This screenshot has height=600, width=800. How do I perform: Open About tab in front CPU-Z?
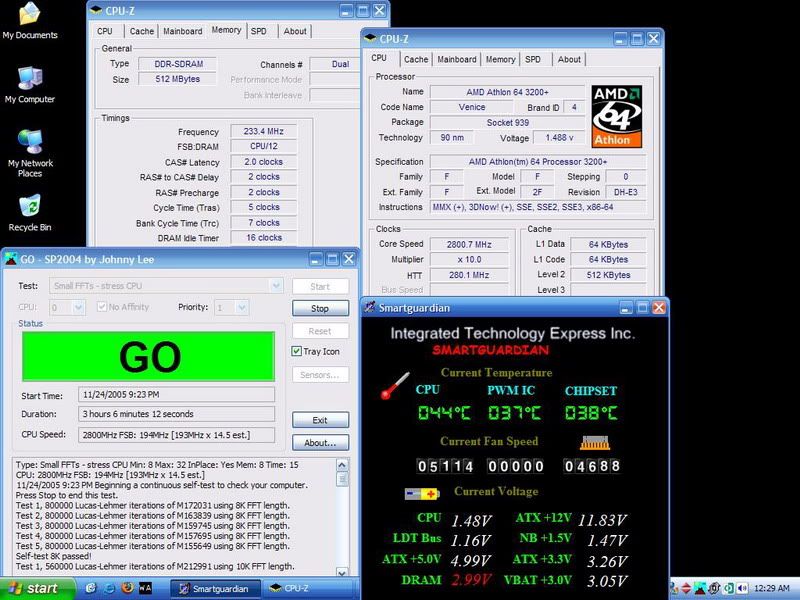(569, 59)
